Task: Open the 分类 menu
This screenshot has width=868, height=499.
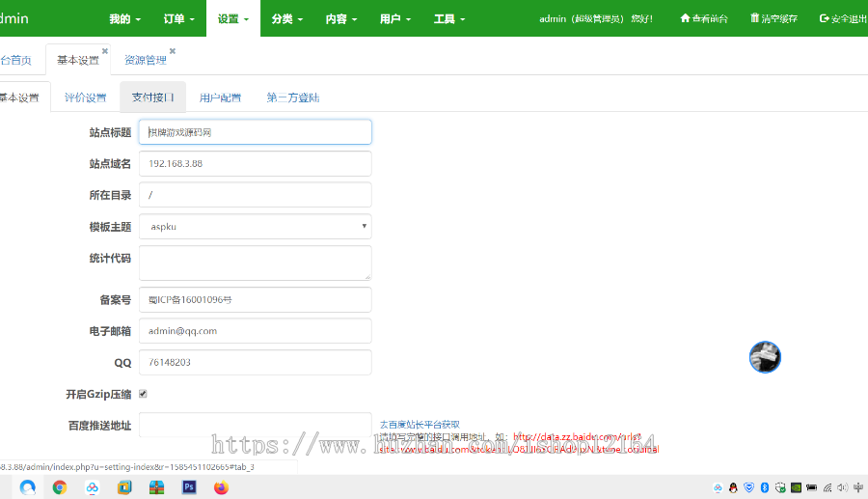Action: pos(287,19)
